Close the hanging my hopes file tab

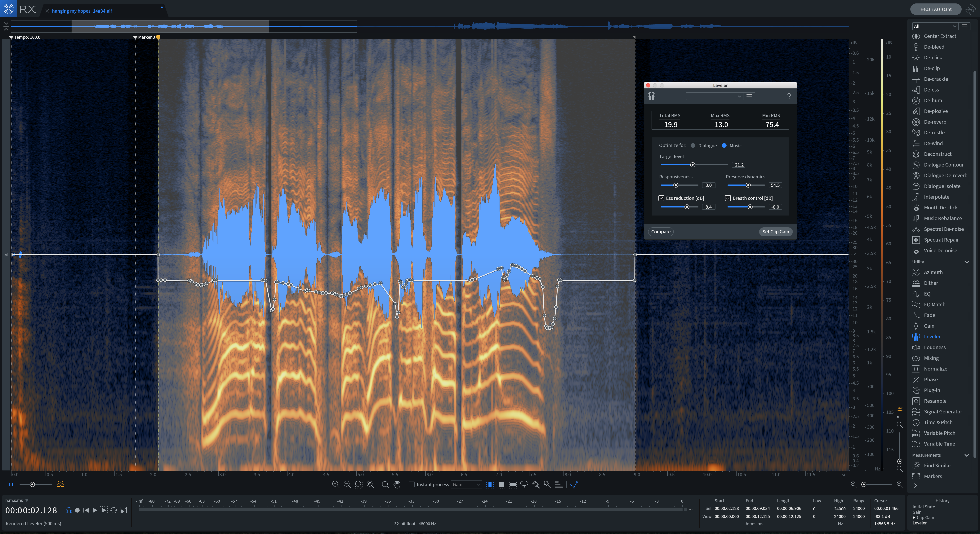47,11
